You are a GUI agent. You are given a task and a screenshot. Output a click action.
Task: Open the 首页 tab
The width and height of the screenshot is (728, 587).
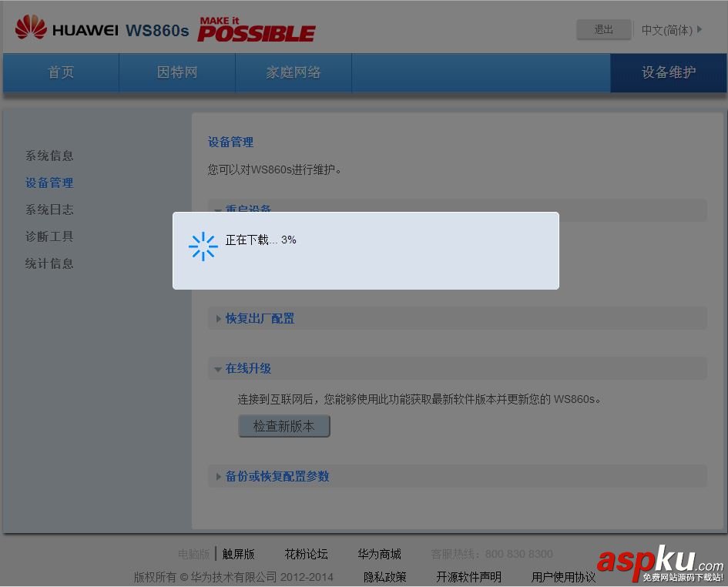click(61, 72)
